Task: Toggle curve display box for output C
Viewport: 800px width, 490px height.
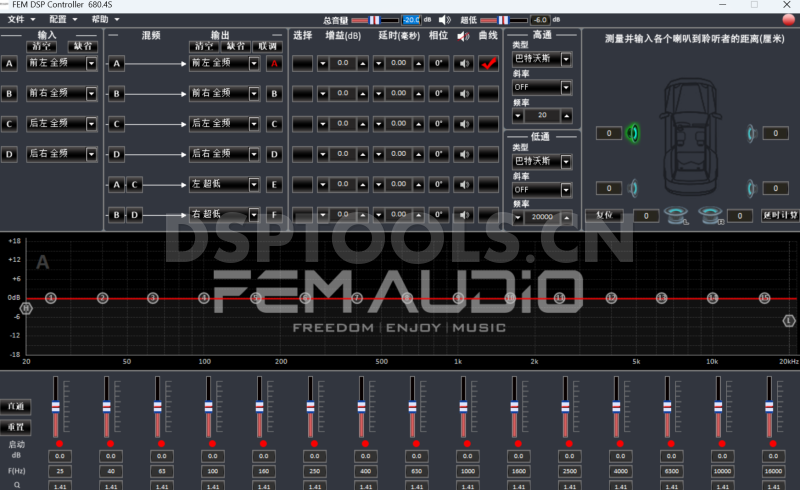Action: (x=488, y=124)
